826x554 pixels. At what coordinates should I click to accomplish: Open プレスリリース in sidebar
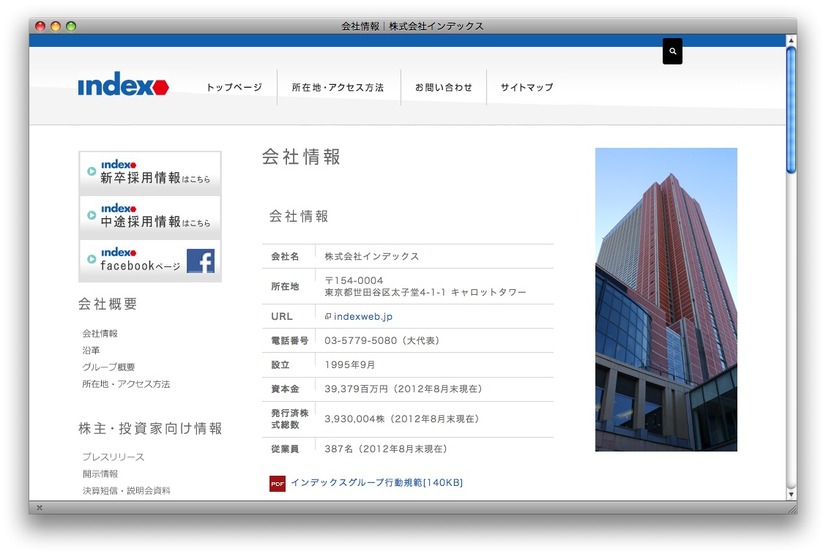[113, 457]
